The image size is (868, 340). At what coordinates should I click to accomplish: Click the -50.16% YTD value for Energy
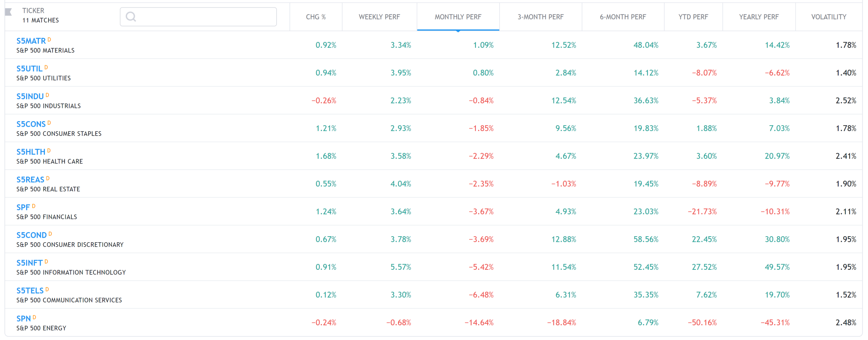click(702, 323)
